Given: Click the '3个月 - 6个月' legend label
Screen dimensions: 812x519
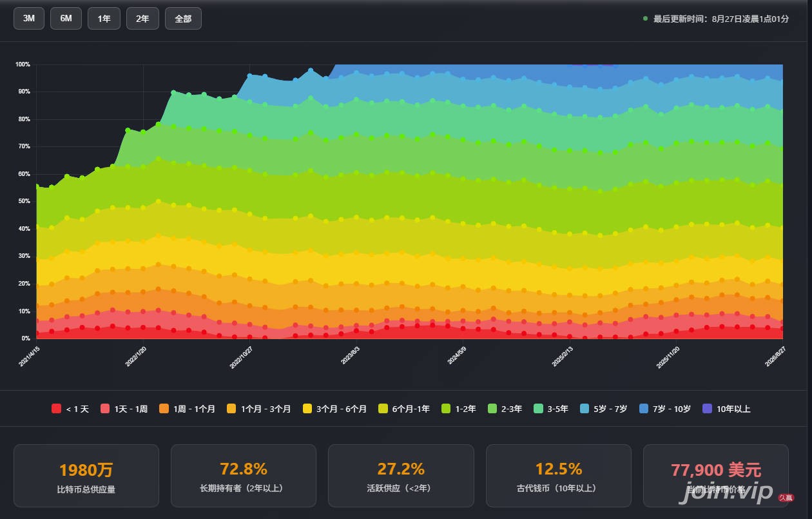Looking at the screenshot, I should pos(342,409).
